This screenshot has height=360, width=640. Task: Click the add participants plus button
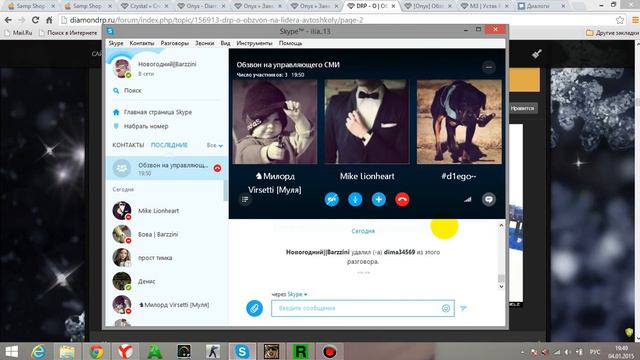(379, 200)
